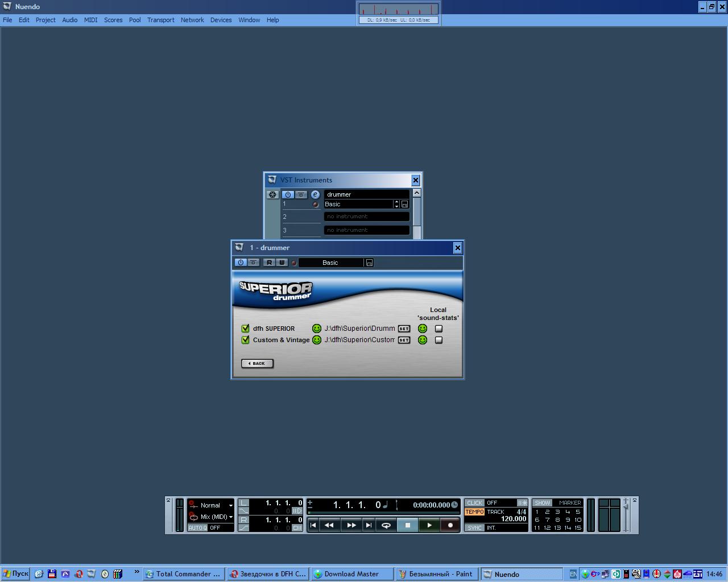This screenshot has height=582, width=728.
Task: Open the Mix (MIDI) cycle record mode dropdown
Action: click(x=211, y=517)
